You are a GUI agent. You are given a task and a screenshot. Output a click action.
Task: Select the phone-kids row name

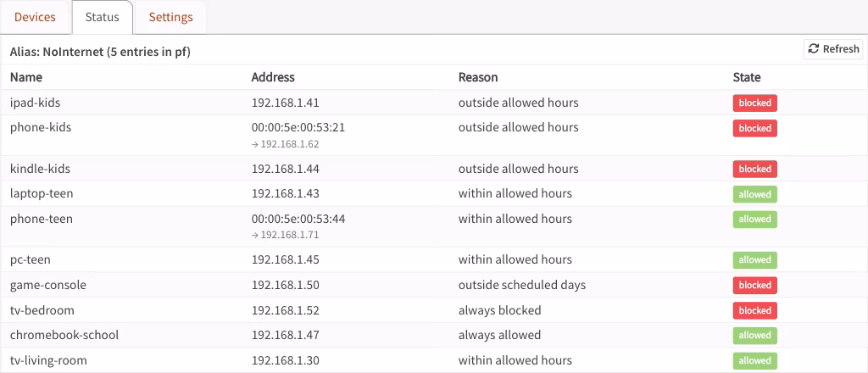click(x=41, y=127)
